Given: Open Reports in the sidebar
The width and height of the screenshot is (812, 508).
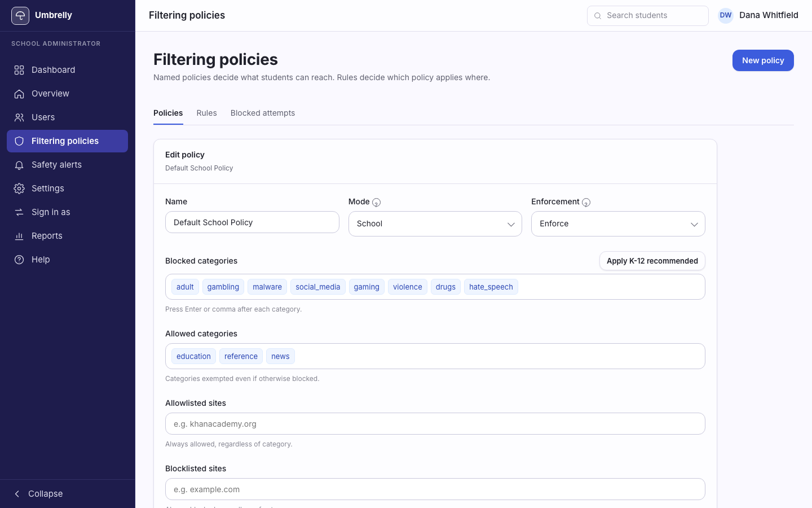Looking at the screenshot, I should [67, 236].
